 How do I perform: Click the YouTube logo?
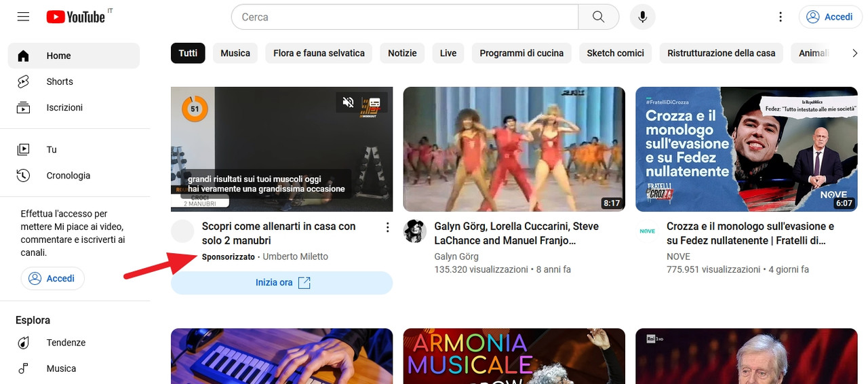point(76,17)
